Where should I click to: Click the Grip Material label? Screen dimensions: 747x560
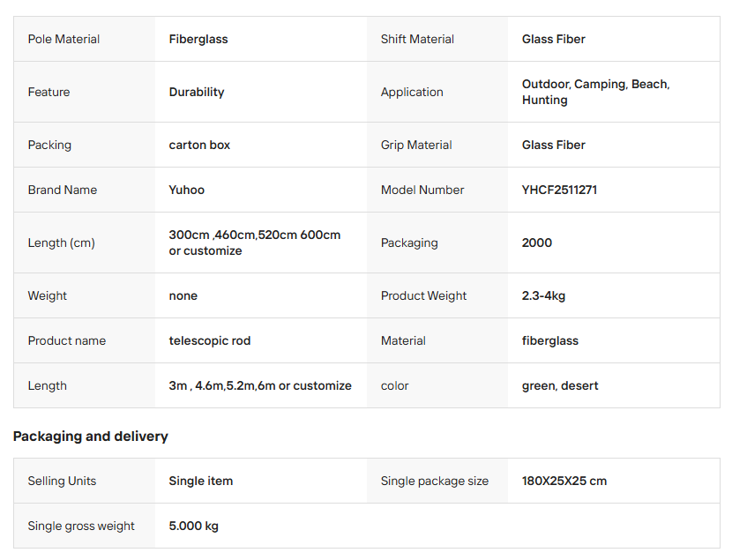[416, 145]
